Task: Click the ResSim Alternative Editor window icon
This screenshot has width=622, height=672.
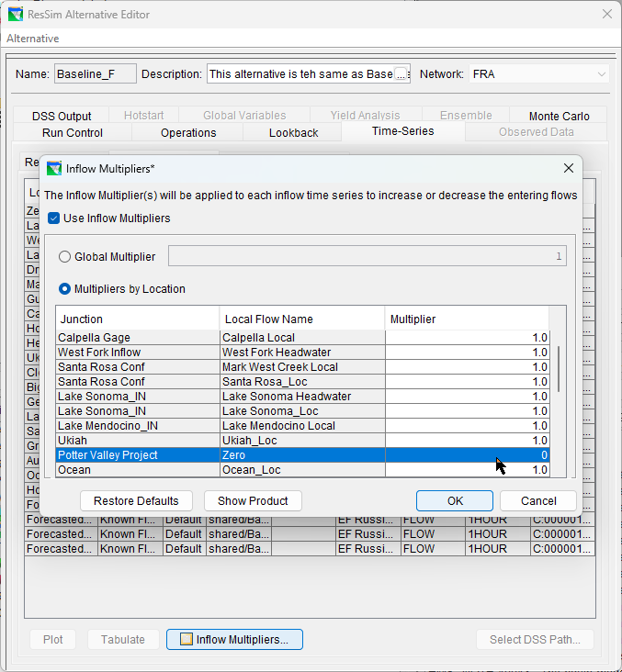Action: pyautogui.click(x=16, y=15)
